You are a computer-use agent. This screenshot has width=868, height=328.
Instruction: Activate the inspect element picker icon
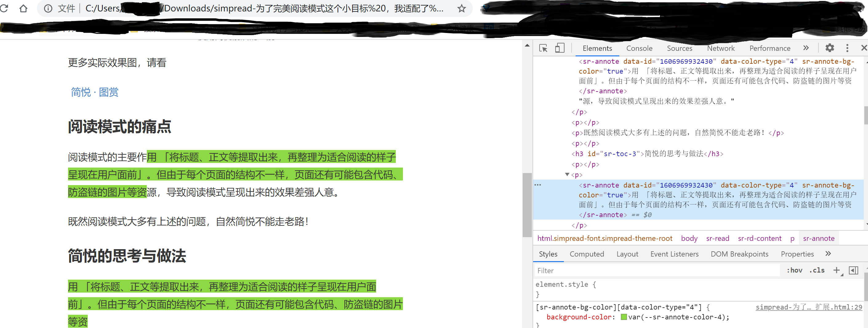coord(543,48)
